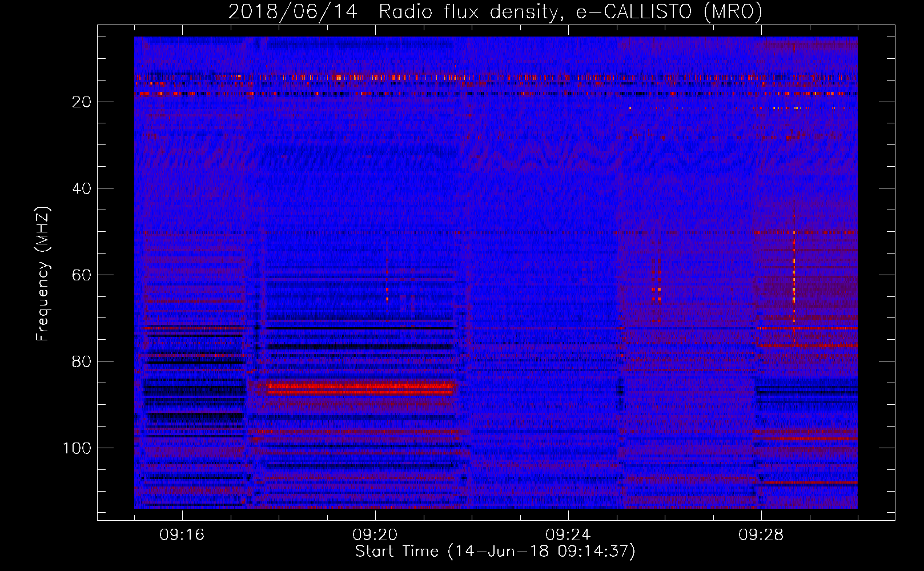
Task: Click the '09:24' time tick label
Action: (568, 535)
